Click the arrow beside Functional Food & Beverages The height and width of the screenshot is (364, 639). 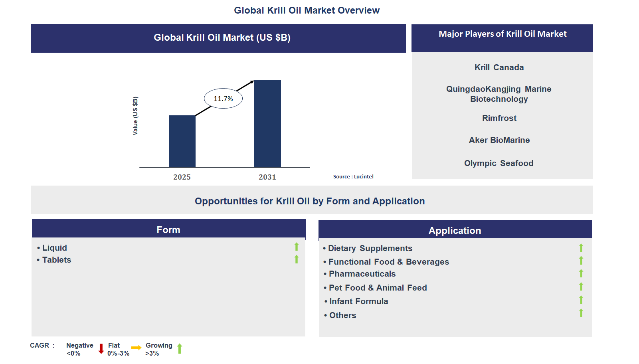click(x=581, y=261)
